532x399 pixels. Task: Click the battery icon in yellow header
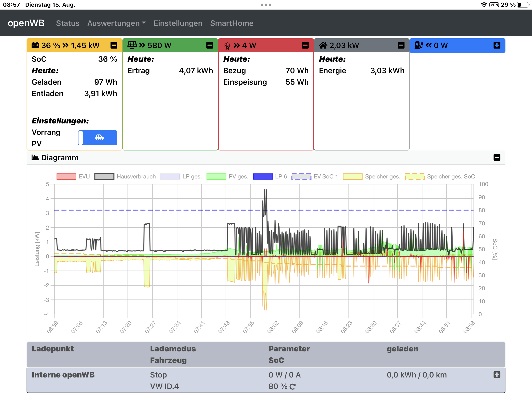click(35, 45)
